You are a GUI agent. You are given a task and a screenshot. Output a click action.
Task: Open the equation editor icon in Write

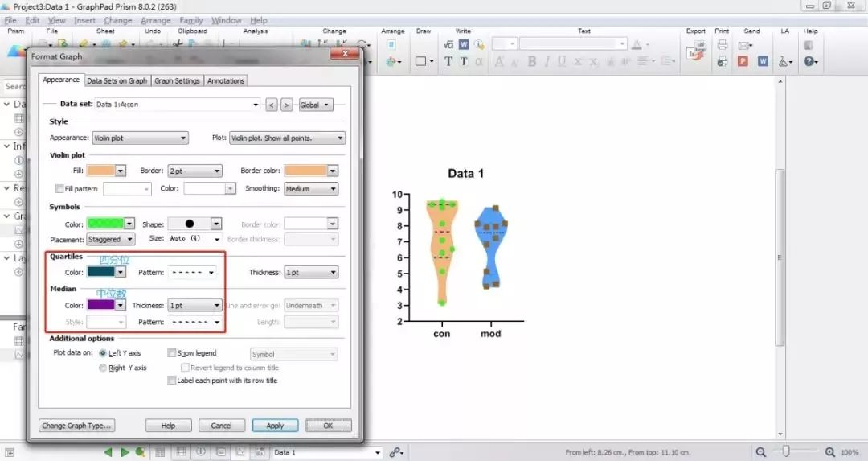[x=448, y=45]
